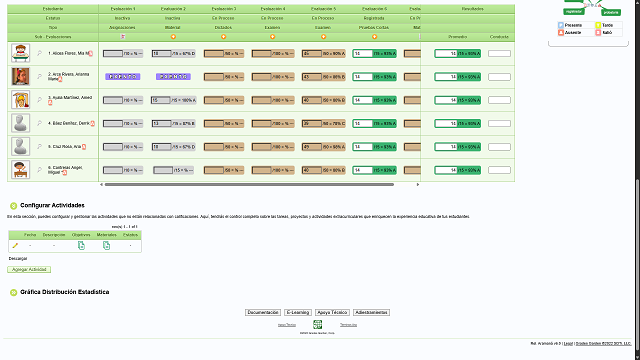
Task: Expand sub-evaluations plus under Evaluación 3
Action: (x=223, y=37)
